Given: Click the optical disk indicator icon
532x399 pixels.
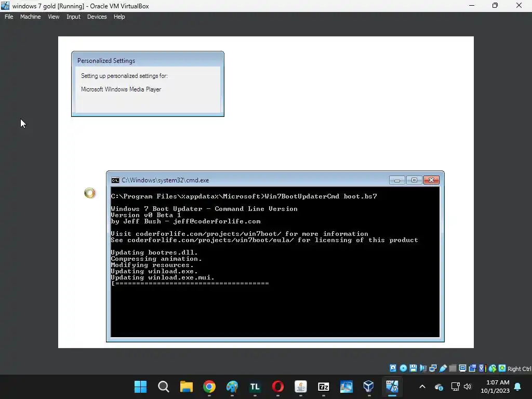Looking at the screenshot, I should pyautogui.click(x=403, y=368).
